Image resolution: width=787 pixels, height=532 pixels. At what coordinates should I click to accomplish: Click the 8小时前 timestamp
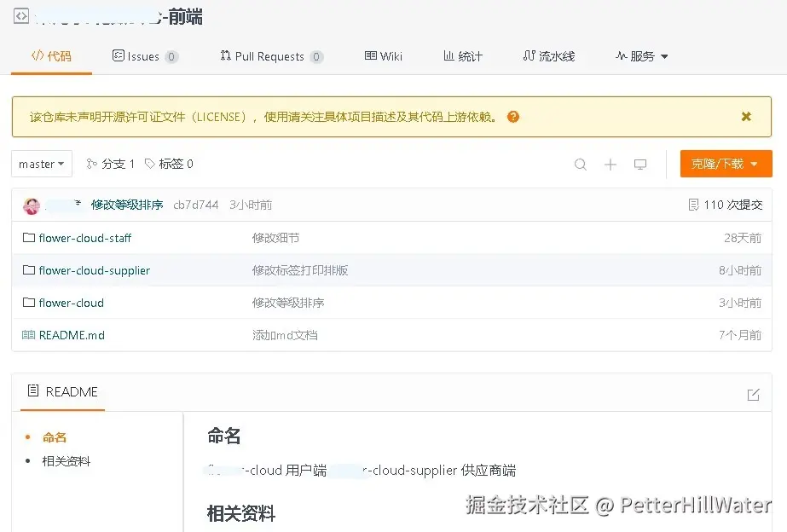click(x=740, y=270)
